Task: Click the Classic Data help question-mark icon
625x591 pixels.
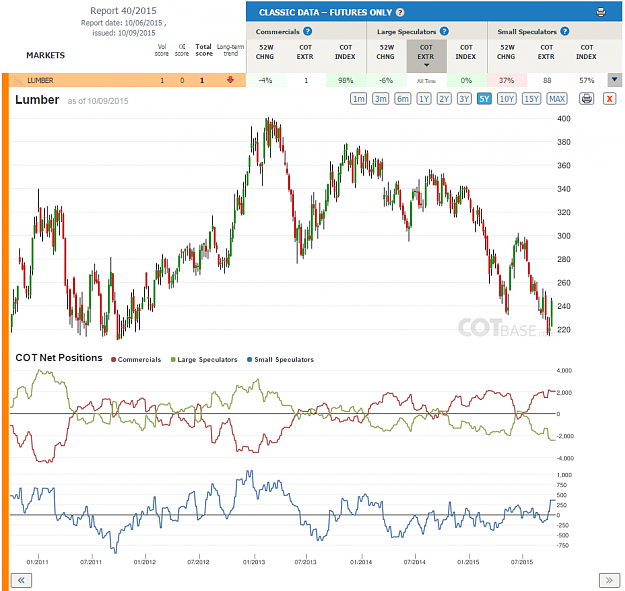Action: (x=400, y=12)
